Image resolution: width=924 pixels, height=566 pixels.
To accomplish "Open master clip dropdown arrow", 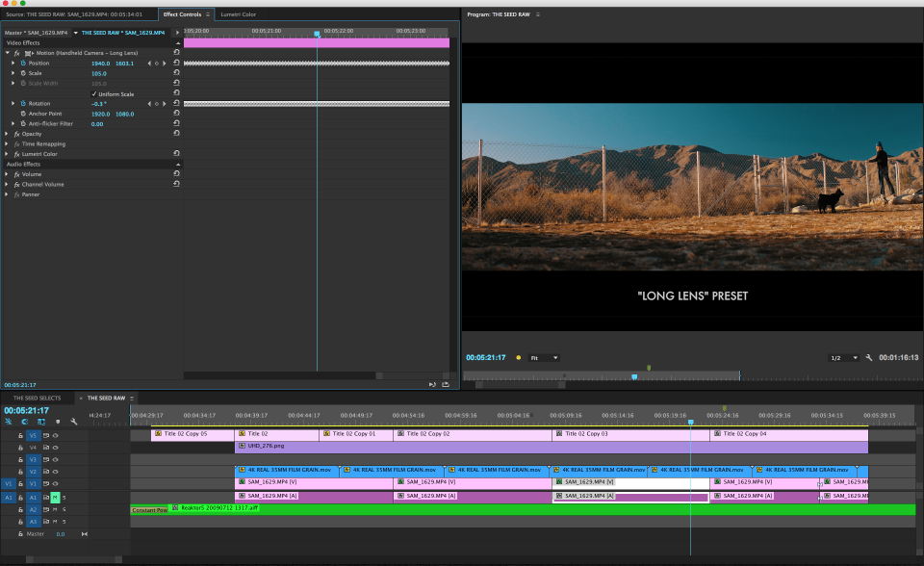I will [75, 33].
